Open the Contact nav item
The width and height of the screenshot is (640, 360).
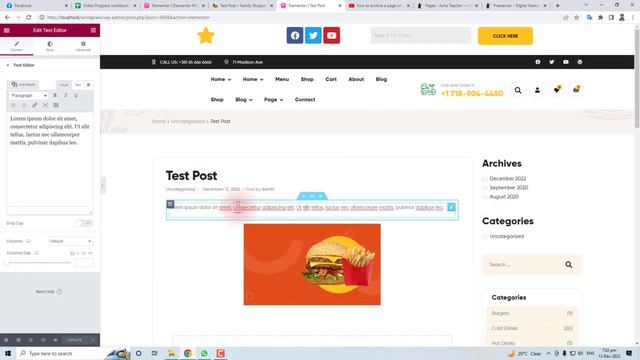pos(305,100)
